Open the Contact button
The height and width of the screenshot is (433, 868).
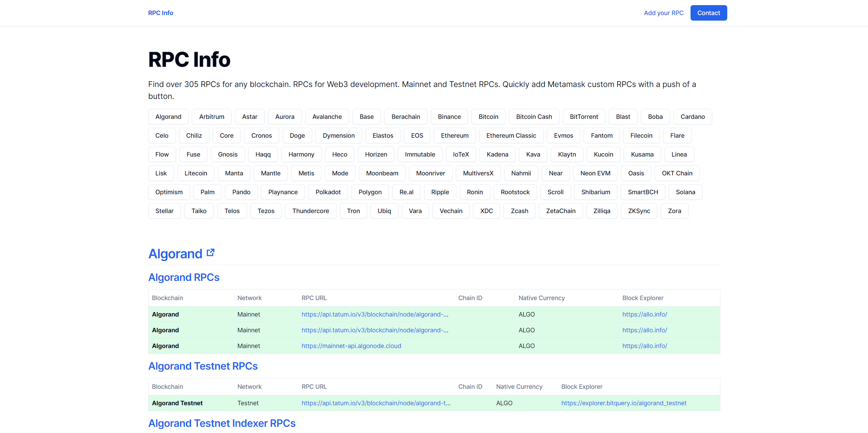[708, 13]
